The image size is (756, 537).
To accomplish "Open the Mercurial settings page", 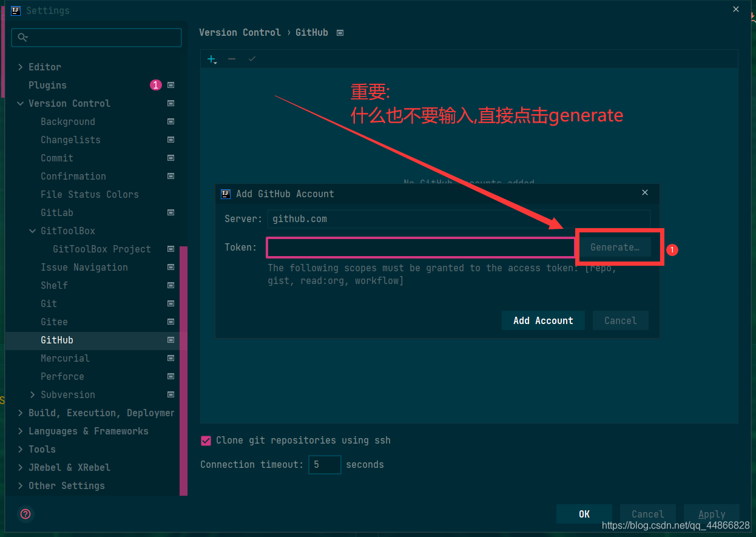I will (65, 358).
